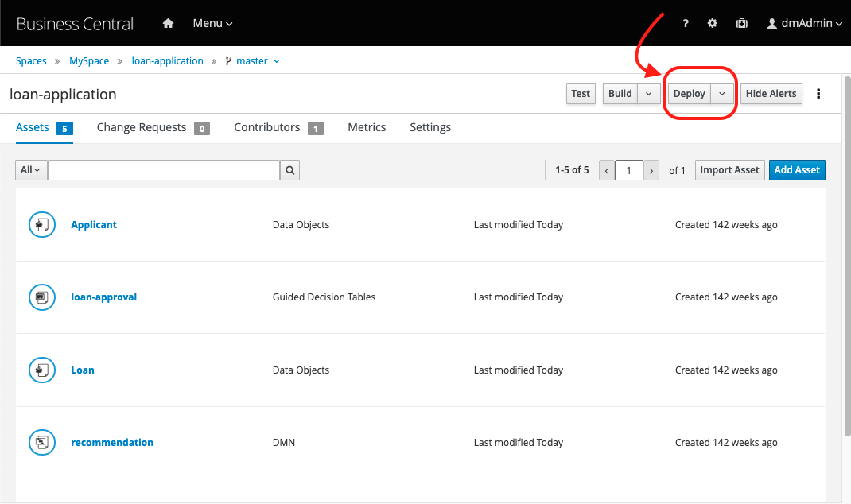The width and height of the screenshot is (851, 504).
Task: Click the search magnifier icon
Action: point(290,170)
